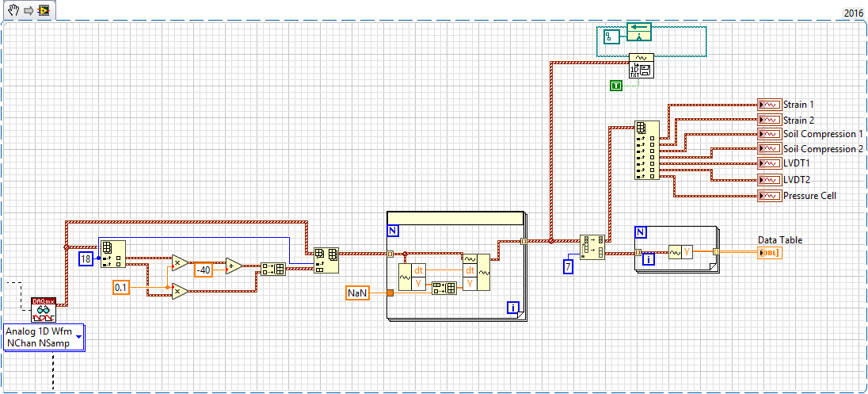The image size is (868, 394).
Task: Select the Write Waveform to File icon
Action: pos(641,66)
